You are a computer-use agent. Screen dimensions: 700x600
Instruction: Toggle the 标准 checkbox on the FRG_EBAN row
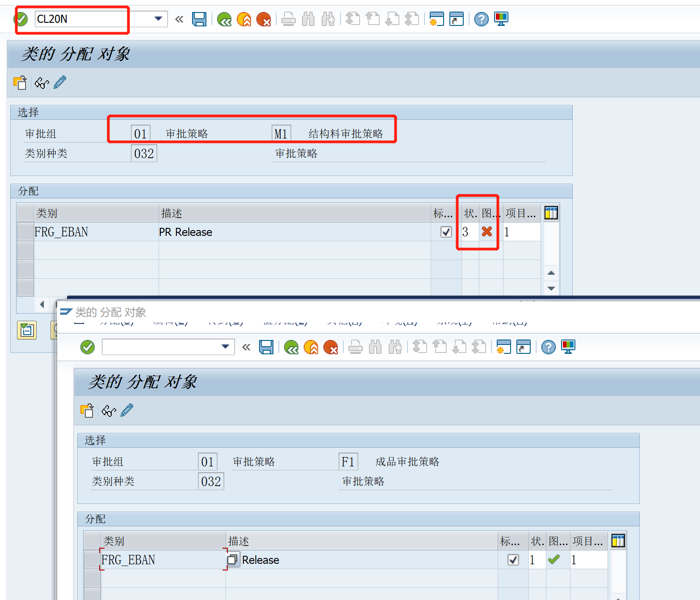tap(445, 232)
